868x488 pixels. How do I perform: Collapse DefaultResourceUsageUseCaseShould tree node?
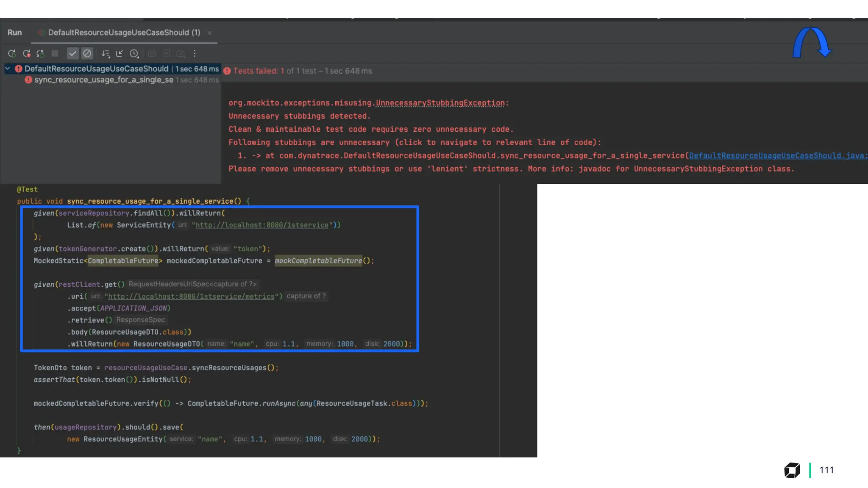click(8, 68)
